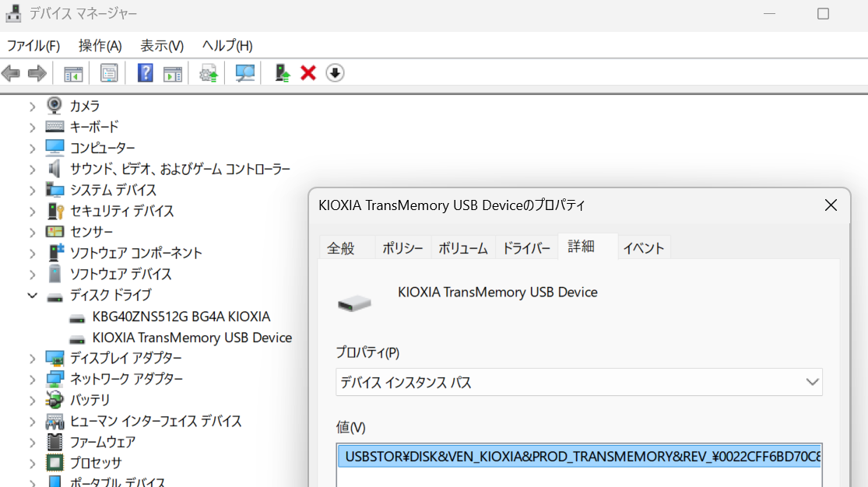The height and width of the screenshot is (487, 868).
Task: Open the 操作(A) menu
Action: coord(100,45)
